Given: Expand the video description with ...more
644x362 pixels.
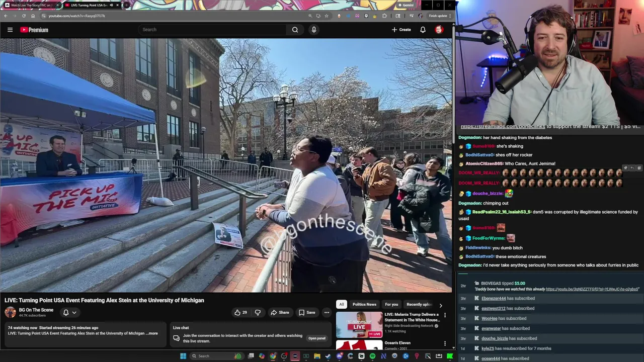Looking at the screenshot, I should 152,333.
